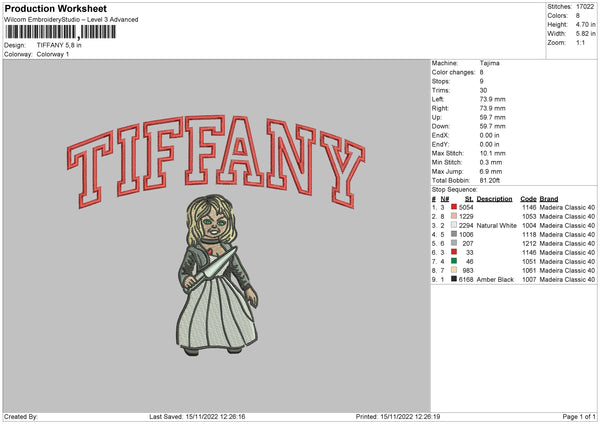Image resolution: width=600 pixels, height=424 pixels.
Task: Select the gray swatch with 1006 stitches
Action: [x=452, y=234]
